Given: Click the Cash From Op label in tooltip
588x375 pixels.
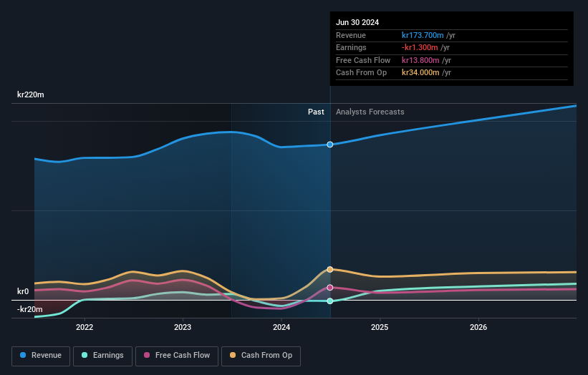Looking at the screenshot, I should (361, 73).
